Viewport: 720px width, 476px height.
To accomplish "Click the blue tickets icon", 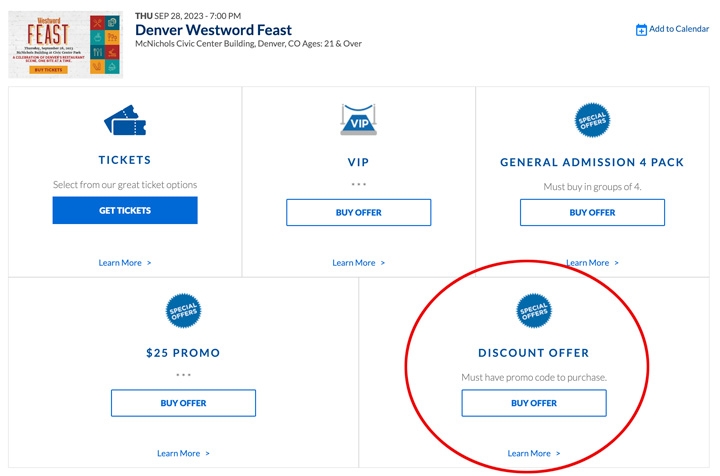I will click(125, 122).
